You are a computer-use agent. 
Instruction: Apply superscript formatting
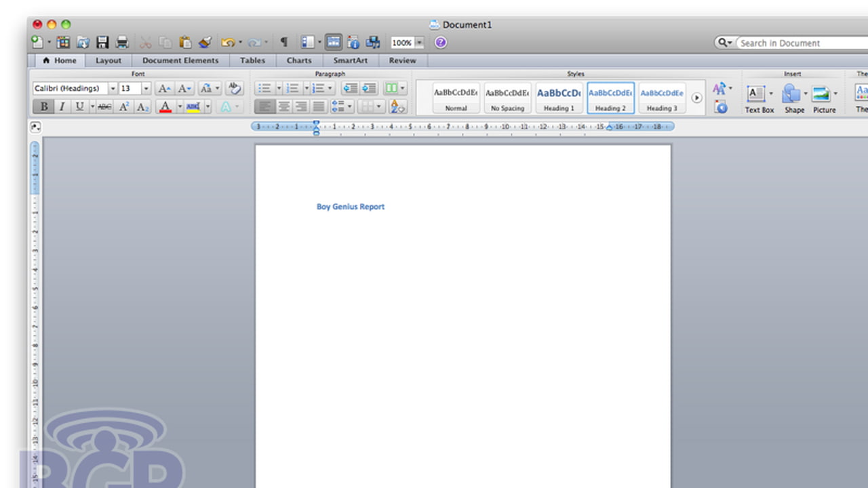point(124,106)
